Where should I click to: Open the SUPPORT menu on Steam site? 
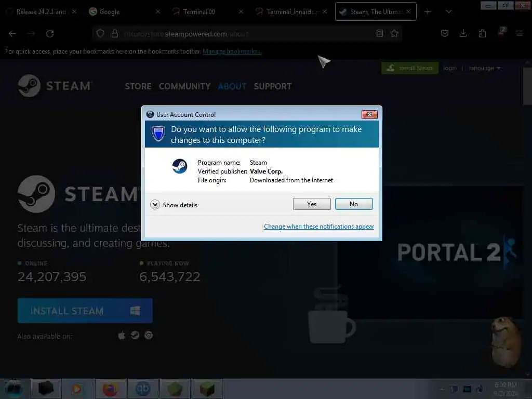(272, 86)
